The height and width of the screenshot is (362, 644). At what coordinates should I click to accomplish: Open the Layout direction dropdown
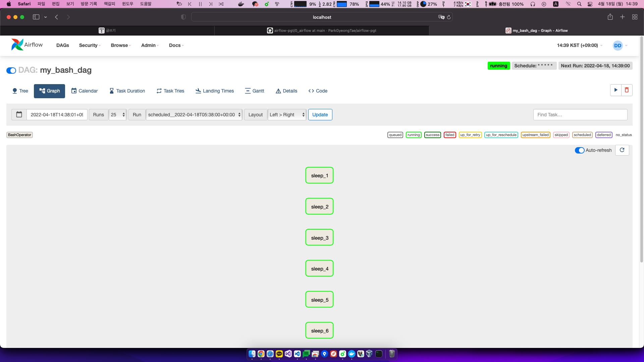(287, 115)
